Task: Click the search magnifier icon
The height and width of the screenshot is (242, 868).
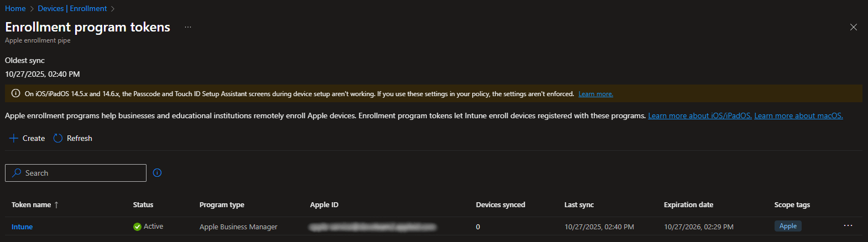Action: click(x=17, y=173)
